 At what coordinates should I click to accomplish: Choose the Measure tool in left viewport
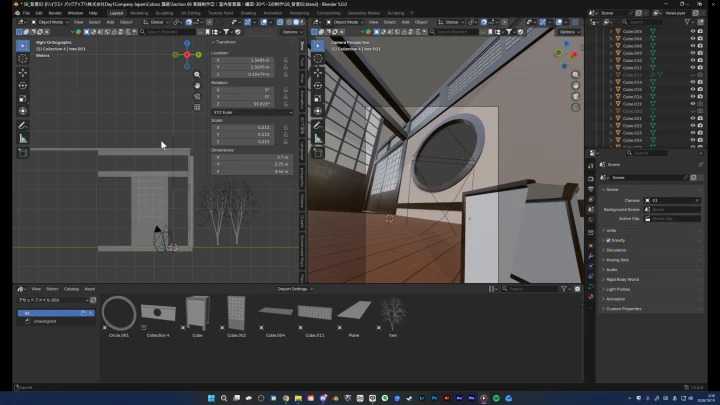coord(22,139)
